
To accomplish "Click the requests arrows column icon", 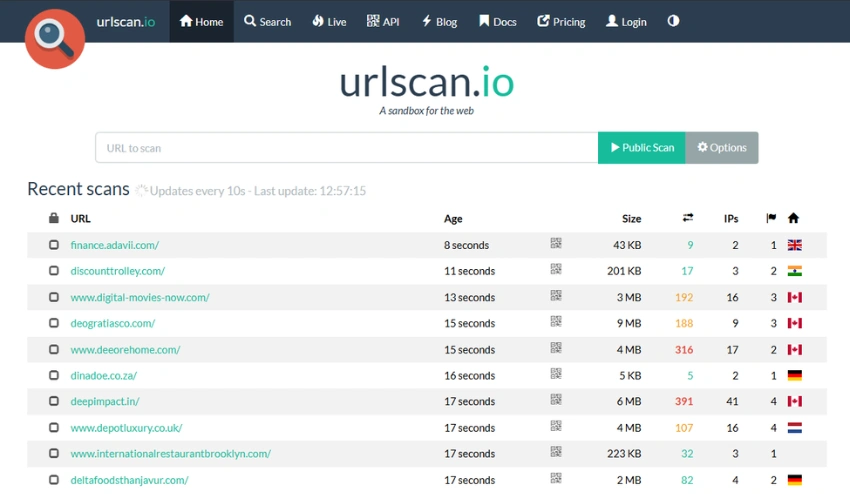I will pyautogui.click(x=688, y=218).
